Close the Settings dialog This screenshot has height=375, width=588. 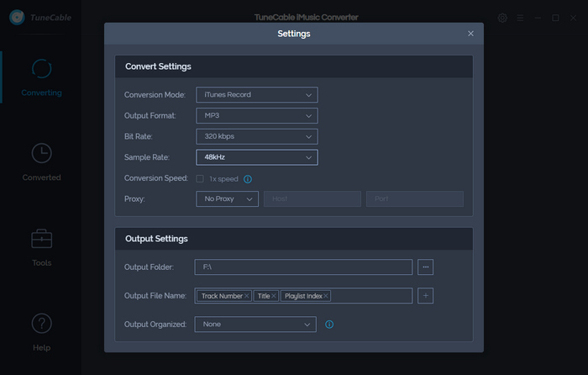click(470, 34)
